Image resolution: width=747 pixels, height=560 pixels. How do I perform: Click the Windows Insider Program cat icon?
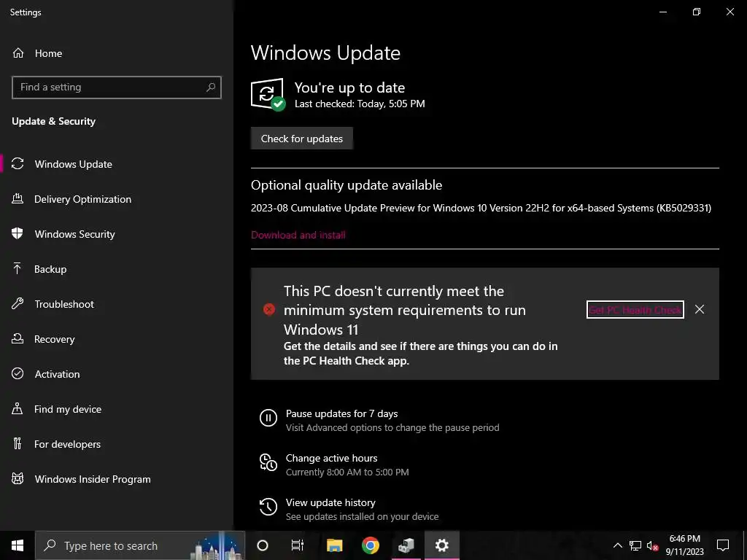point(18,479)
